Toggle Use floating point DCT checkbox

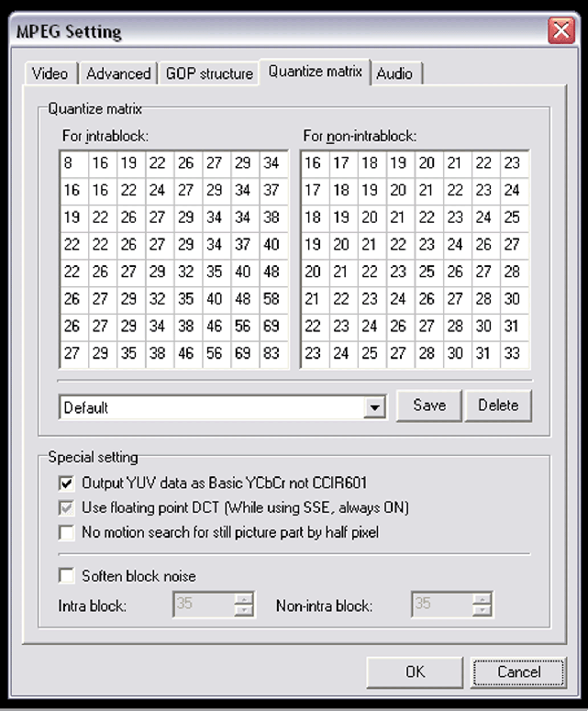(x=66, y=507)
